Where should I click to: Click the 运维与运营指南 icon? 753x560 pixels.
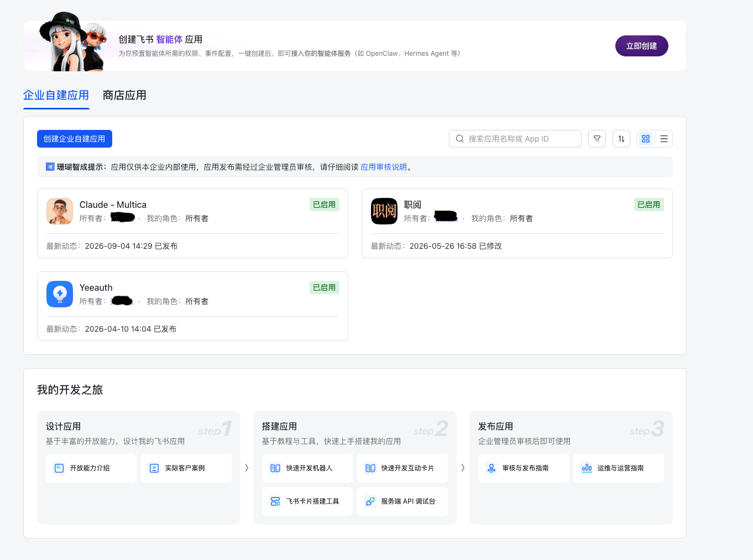[x=587, y=468]
